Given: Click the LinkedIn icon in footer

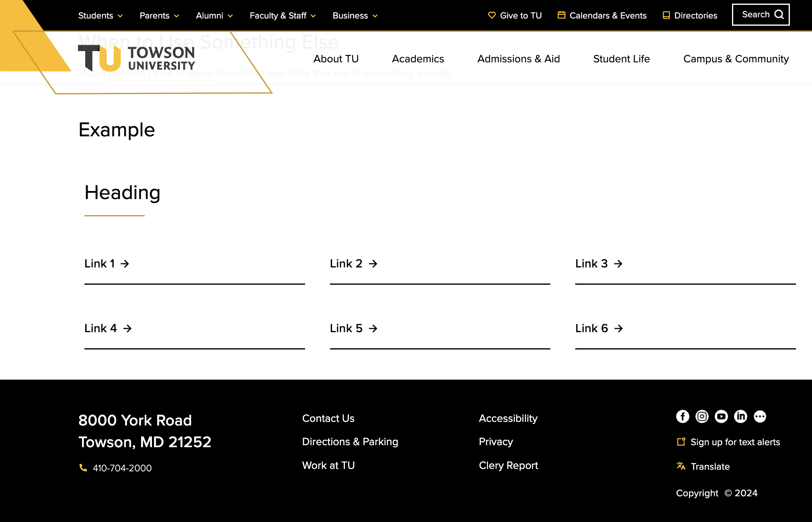Looking at the screenshot, I should click(740, 416).
